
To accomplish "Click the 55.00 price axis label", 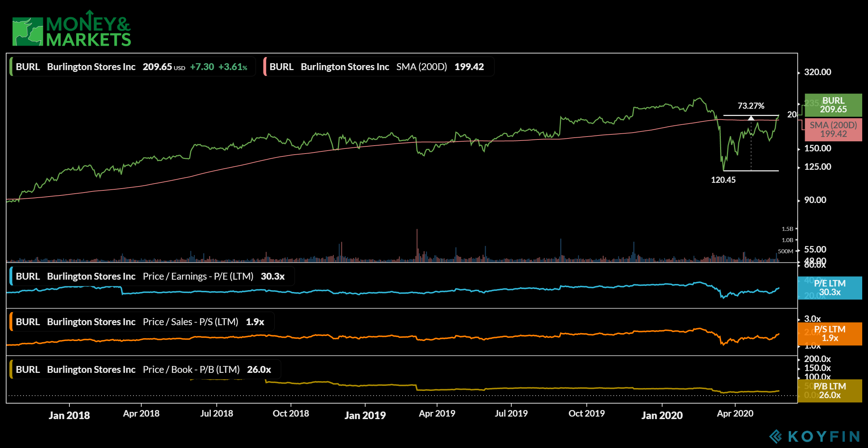I will [815, 250].
